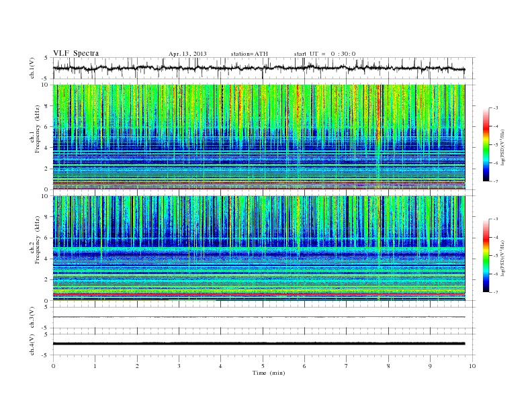Image resolution: width=532 pixels, height=411 pixels.
Task: Click time axis tick label "2"
Action: pos(137,366)
